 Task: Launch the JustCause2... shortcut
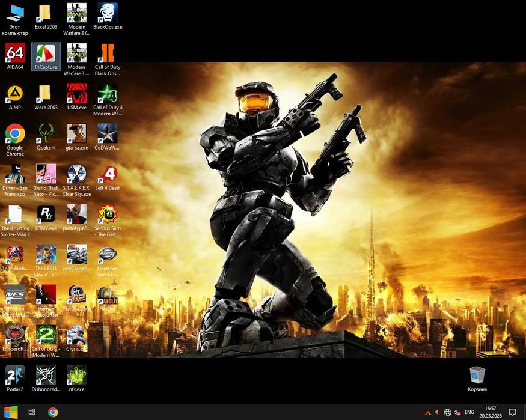click(x=77, y=258)
